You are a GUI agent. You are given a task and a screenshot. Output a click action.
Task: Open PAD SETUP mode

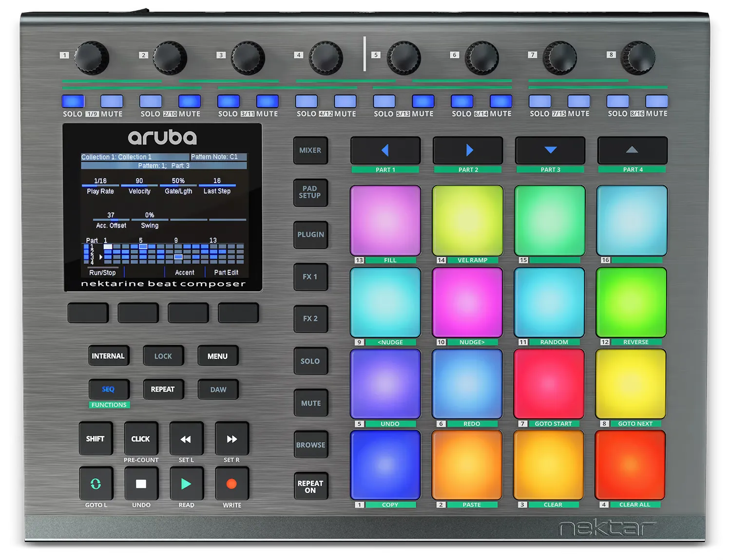(310, 192)
